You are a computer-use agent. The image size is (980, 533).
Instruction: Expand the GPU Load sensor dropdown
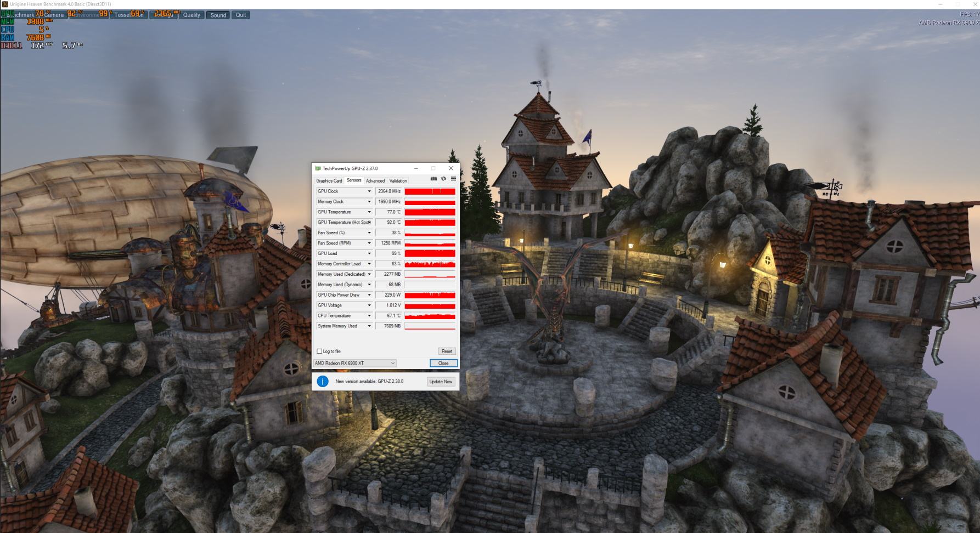click(369, 253)
